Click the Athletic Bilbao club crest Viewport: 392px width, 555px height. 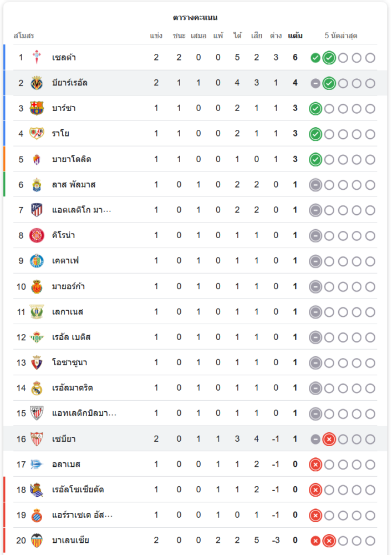pos(37,413)
